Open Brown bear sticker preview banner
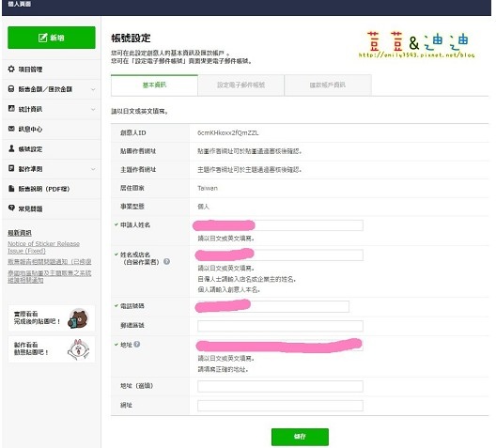The height and width of the screenshot is (448, 496). coord(52,318)
